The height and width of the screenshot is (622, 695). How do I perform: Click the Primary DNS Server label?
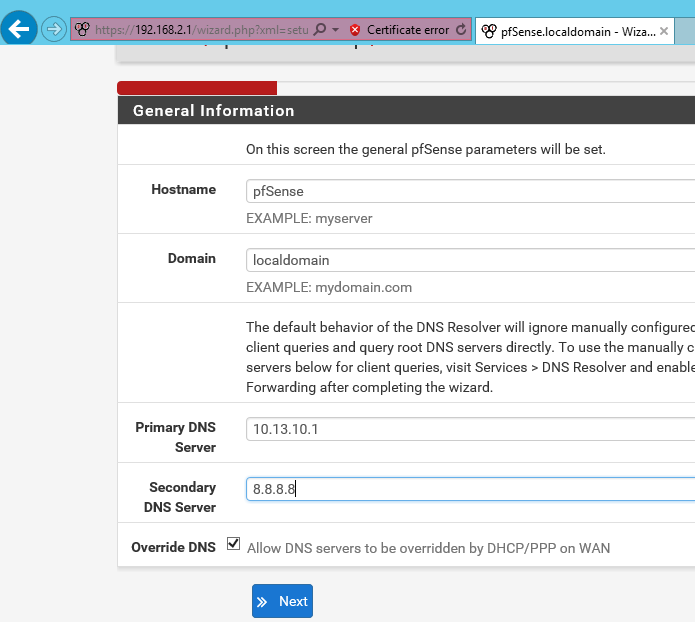click(176, 437)
